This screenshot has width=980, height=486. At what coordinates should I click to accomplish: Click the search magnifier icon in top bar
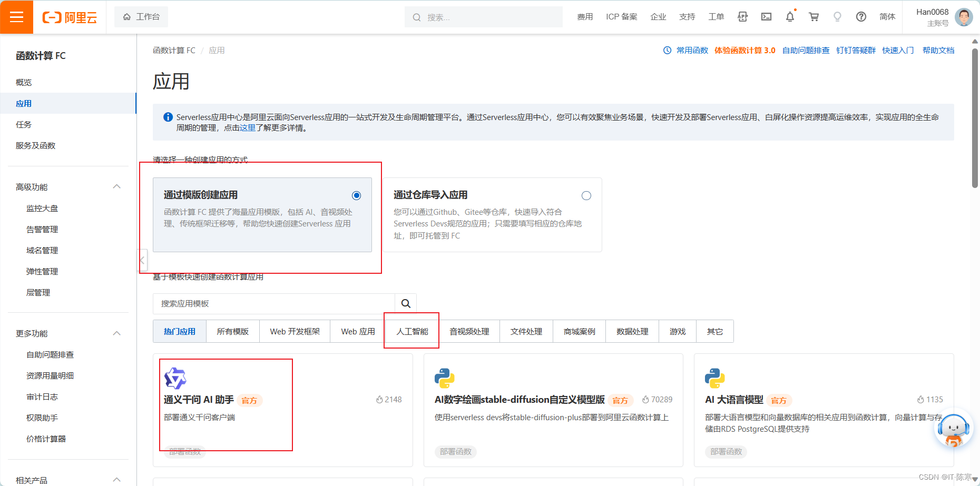tap(417, 17)
